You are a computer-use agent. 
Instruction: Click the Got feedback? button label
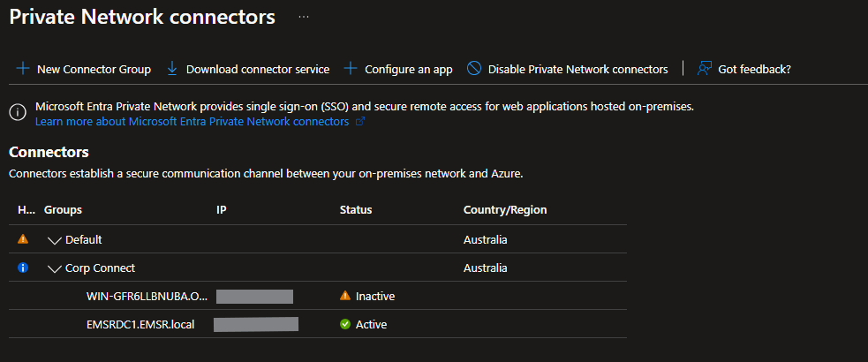pyautogui.click(x=754, y=69)
